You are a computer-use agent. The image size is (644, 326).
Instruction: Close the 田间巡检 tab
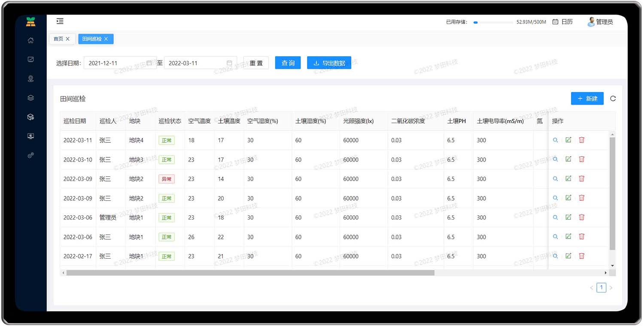pos(106,39)
